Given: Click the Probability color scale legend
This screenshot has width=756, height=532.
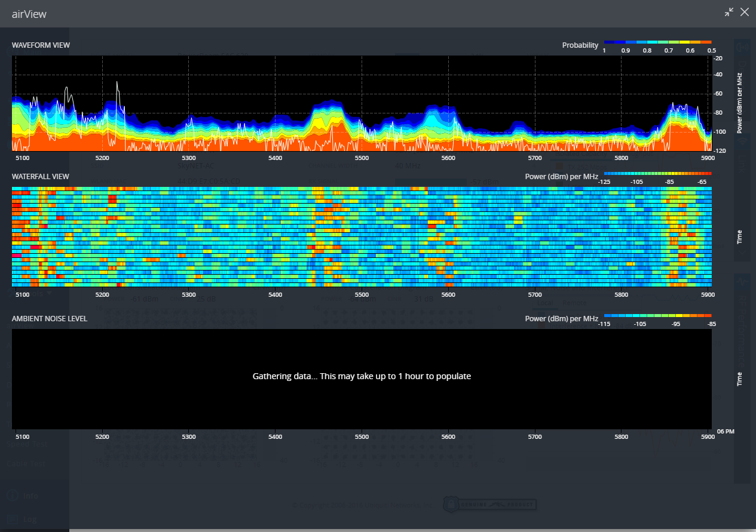Looking at the screenshot, I should point(657,42).
